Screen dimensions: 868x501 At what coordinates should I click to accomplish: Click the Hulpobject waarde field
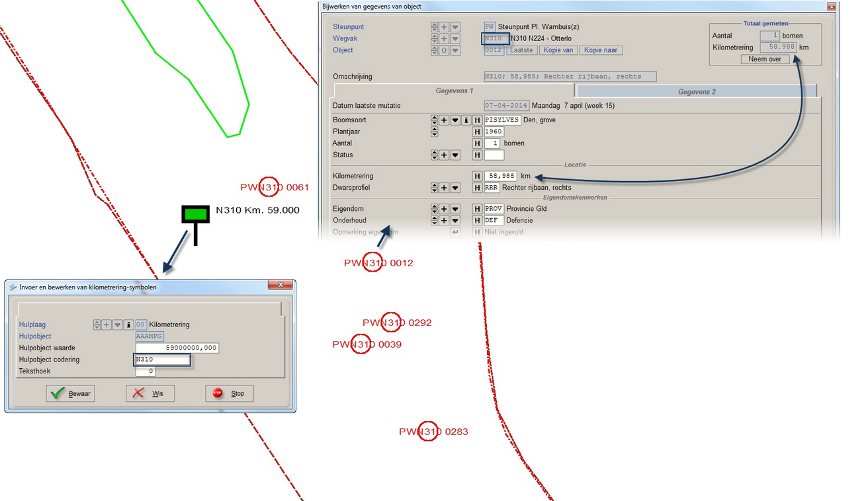click(177, 348)
